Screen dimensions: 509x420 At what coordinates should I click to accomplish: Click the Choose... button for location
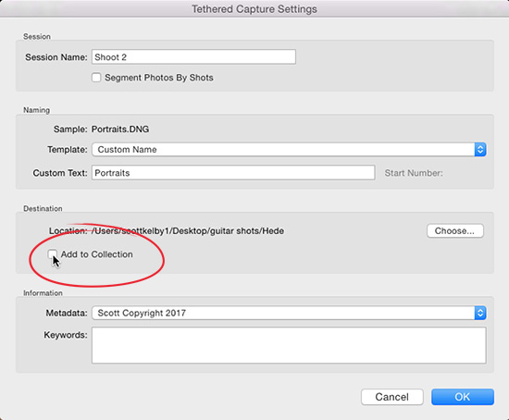point(454,230)
